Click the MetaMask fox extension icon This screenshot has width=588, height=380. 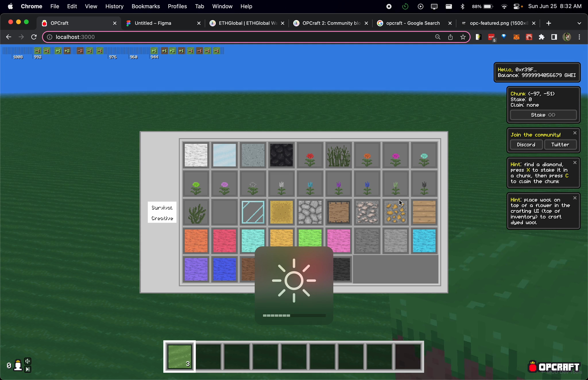[x=516, y=37]
